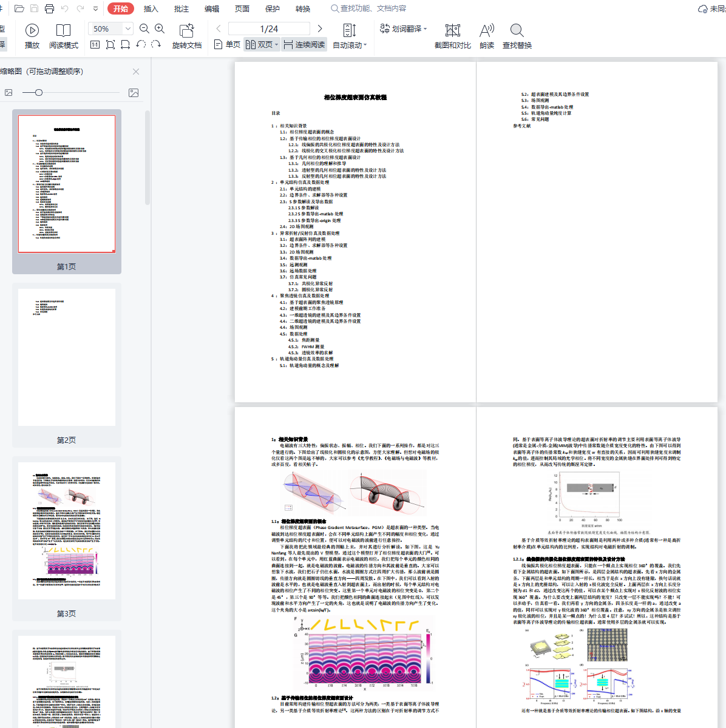
Task: Click the '异常折射/反射仿真及数据处理' contents entry
Action: click(x=310, y=233)
